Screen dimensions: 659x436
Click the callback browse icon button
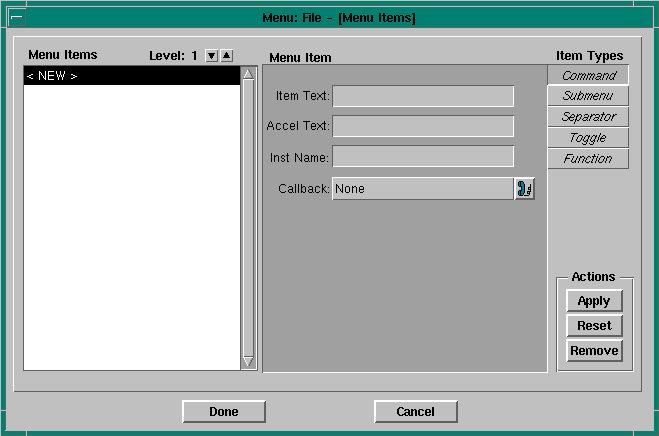tap(524, 188)
